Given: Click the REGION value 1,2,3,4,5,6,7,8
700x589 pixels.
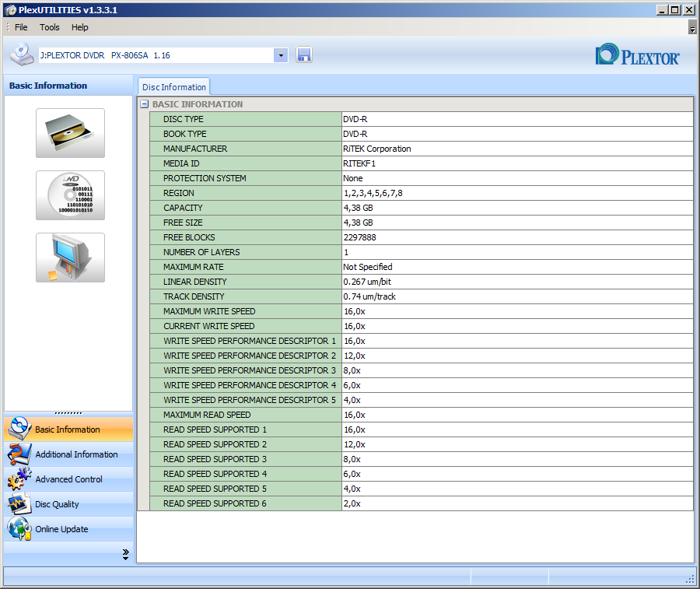Looking at the screenshot, I should [373, 193].
